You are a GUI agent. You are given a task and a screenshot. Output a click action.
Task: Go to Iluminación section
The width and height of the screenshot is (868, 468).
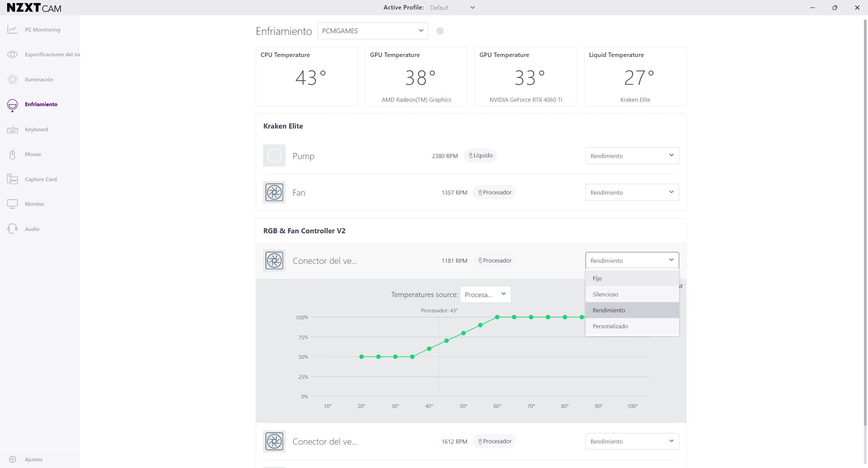click(x=39, y=79)
